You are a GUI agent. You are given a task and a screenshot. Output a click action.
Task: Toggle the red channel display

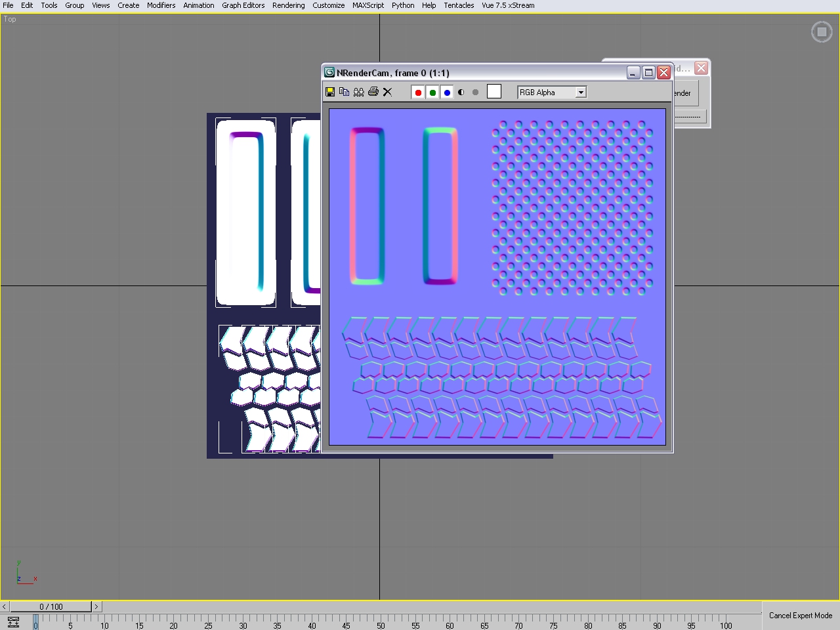(418, 93)
